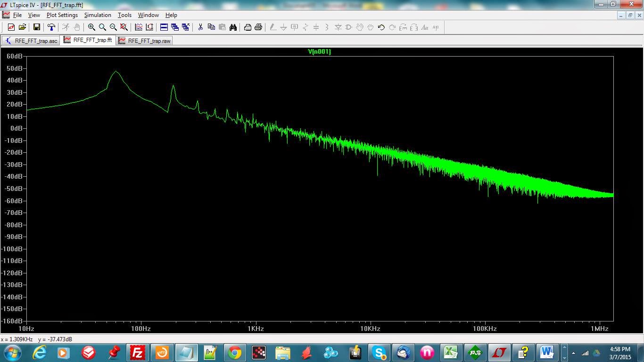Click the Open file folder icon
This screenshot has width=644, height=362.
22,27
